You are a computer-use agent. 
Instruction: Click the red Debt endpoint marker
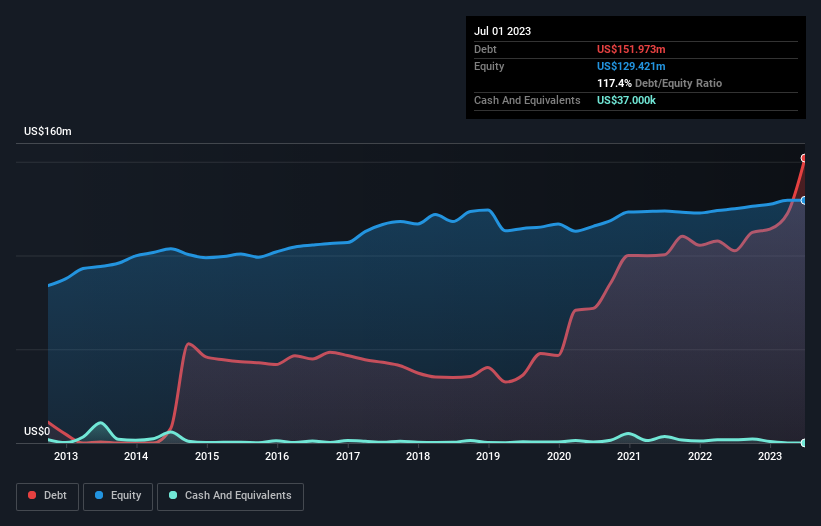[x=804, y=158]
